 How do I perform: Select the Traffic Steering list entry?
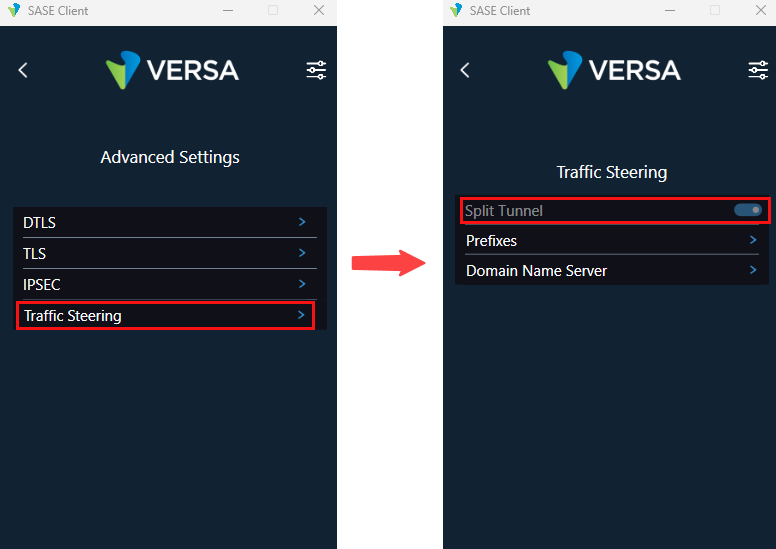pos(73,316)
